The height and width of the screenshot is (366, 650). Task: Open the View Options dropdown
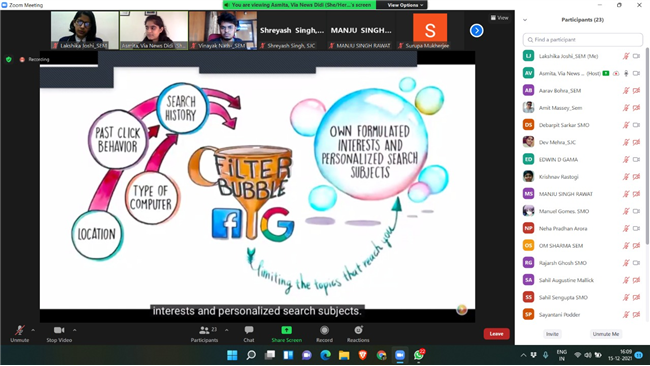pyautogui.click(x=405, y=5)
